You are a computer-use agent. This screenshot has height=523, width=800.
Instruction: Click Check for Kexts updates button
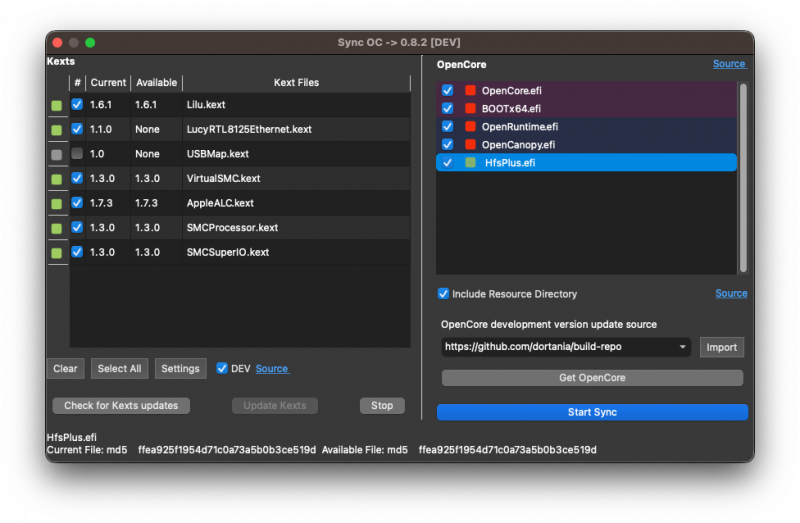click(121, 405)
